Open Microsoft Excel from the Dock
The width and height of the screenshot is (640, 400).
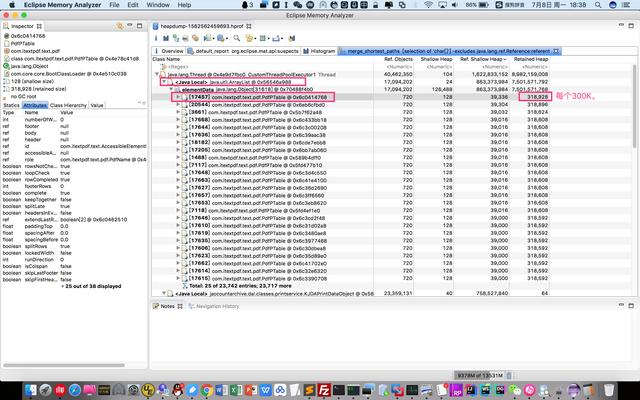coord(236,390)
